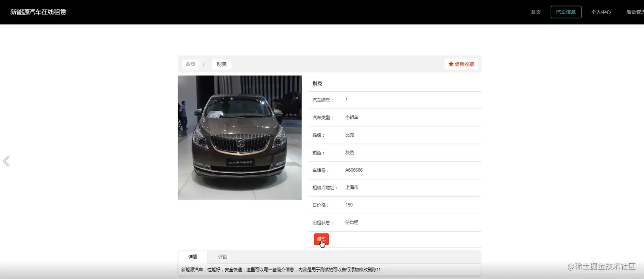The height and width of the screenshot is (279, 644).
Task: Switch to the 详情 details tab
Action: coord(193,256)
